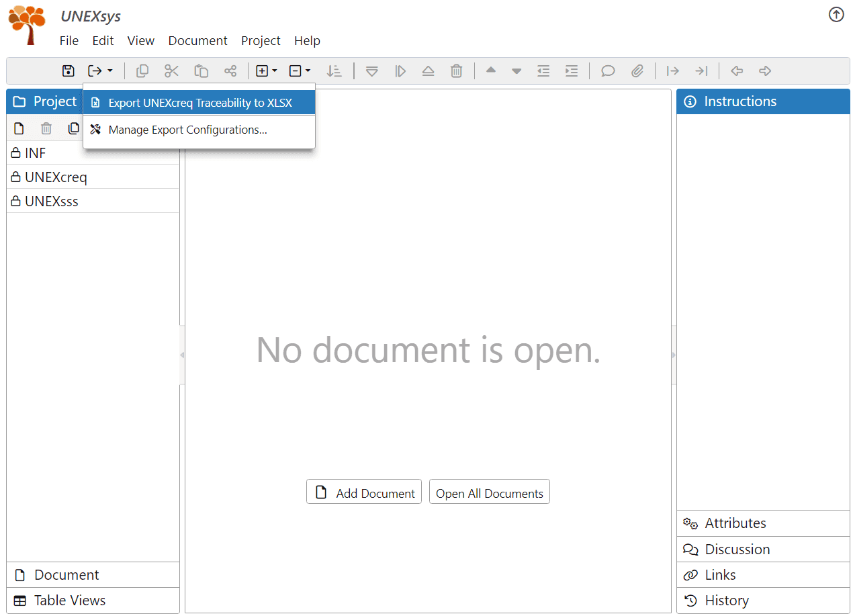
Task: Open the minus-box remove dropdown
Action: point(300,71)
